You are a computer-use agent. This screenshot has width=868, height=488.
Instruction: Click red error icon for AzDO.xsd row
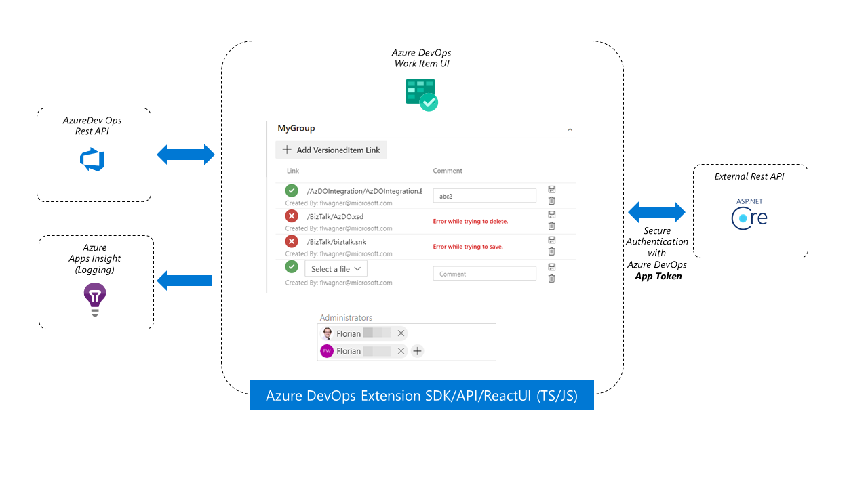[x=292, y=216]
